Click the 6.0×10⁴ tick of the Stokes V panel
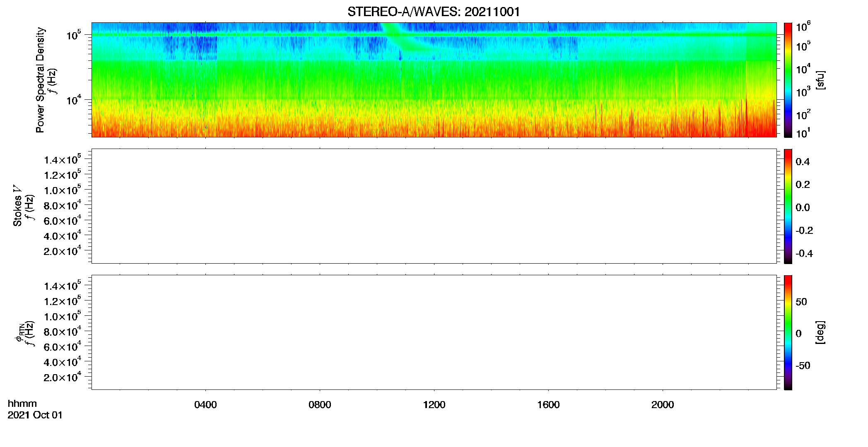The height and width of the screenshot is (447, 868). [x=63, y=220]
